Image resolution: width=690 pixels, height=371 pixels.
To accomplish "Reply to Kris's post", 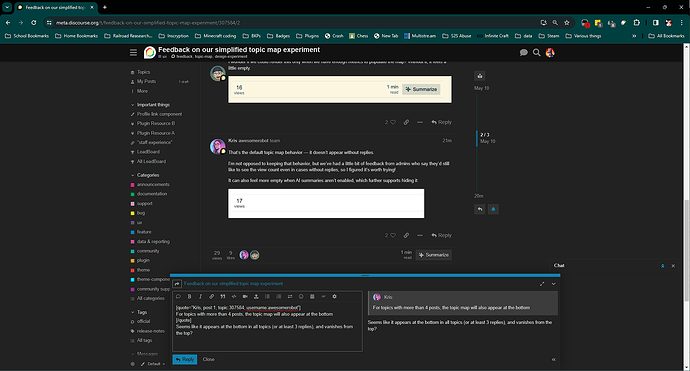I will (x=441, y=235).
